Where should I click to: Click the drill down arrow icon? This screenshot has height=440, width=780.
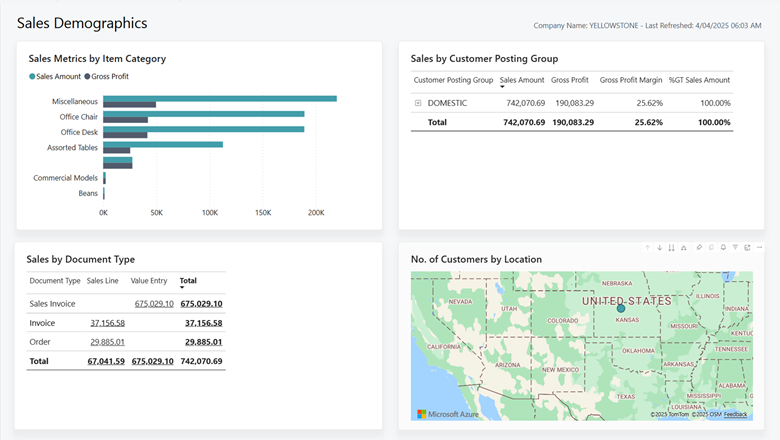[x=659, y=247]
